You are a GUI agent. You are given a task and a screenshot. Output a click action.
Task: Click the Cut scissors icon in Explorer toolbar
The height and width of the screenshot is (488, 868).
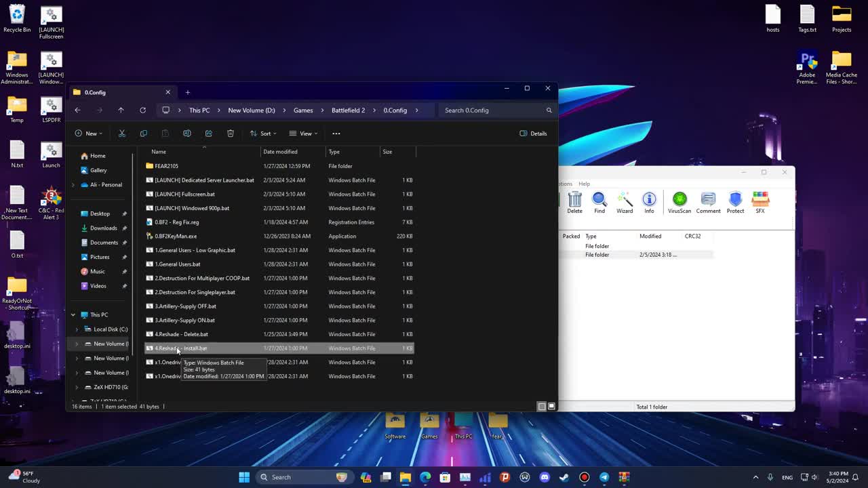122,134
